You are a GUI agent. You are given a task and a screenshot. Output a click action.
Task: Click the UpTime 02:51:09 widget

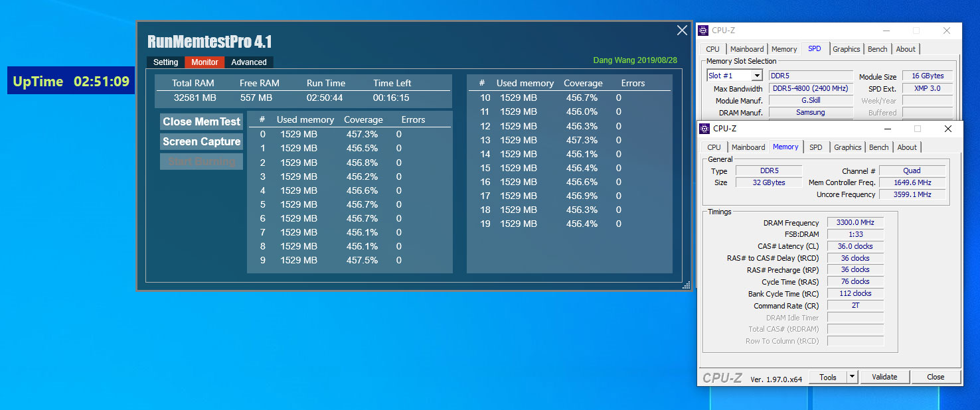click(71, 82)
